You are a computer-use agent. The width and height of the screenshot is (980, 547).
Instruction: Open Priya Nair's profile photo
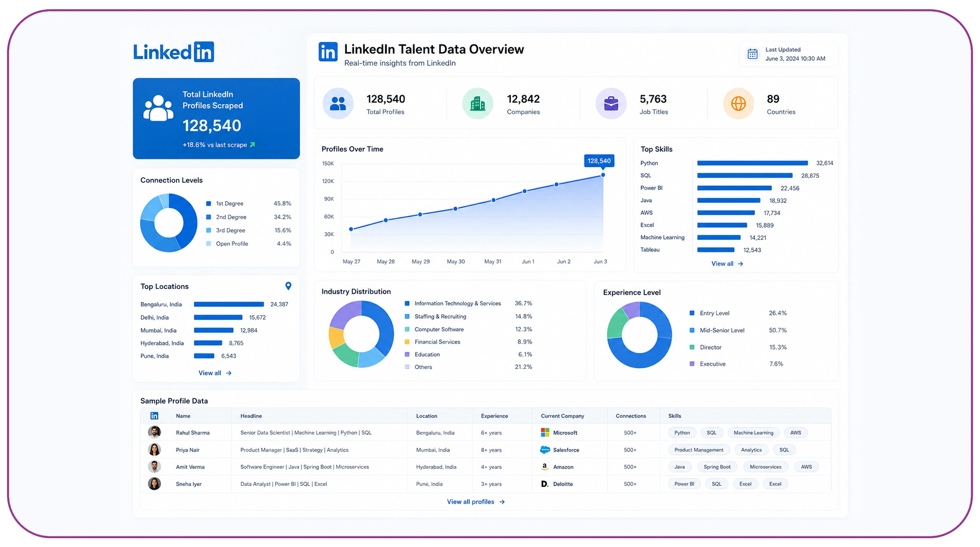coord(154,450)
